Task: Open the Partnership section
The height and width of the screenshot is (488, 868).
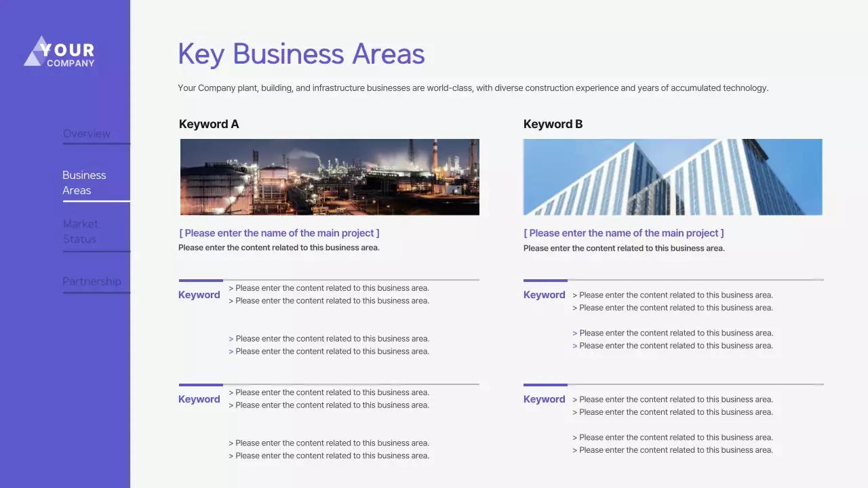Action: click(92, 281)
